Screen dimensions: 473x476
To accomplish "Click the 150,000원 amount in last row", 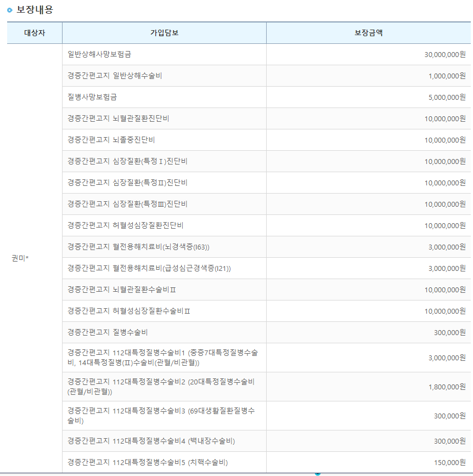I will click(x=449, y=462).
